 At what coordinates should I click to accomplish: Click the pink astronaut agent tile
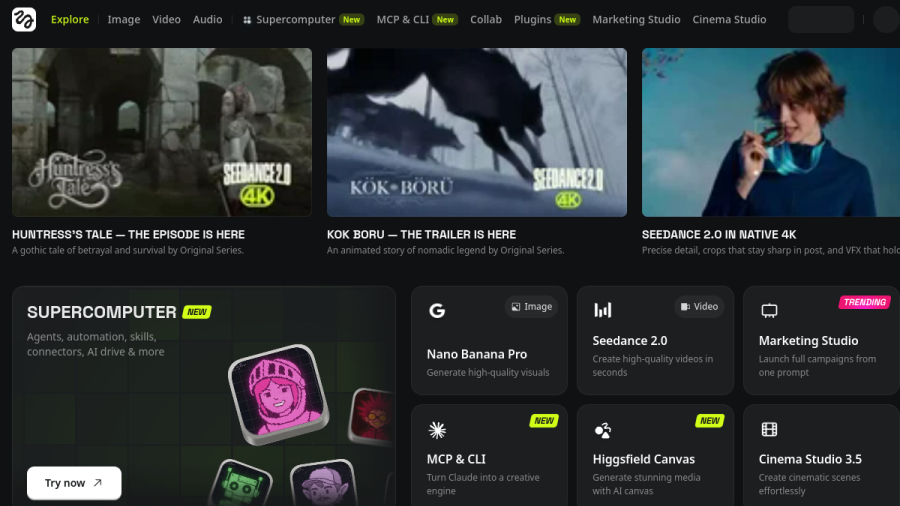[279, 394]
